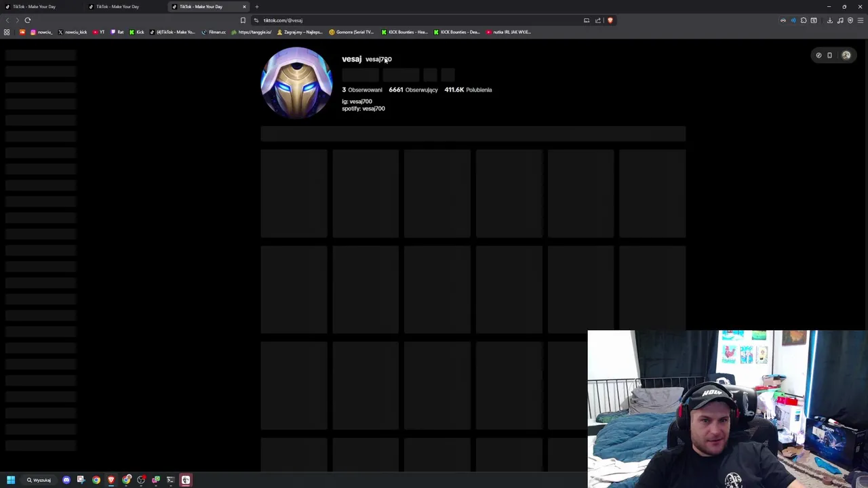Open the browser hamburger menu
The height and width of the screenshot is (488, 868).
[x=861, y=20]
